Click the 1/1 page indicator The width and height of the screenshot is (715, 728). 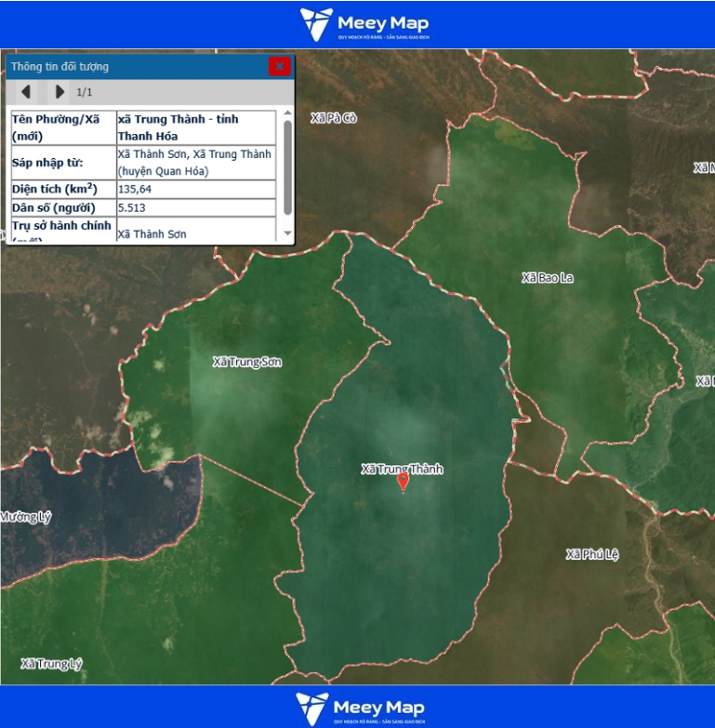(x=85, y=92)
